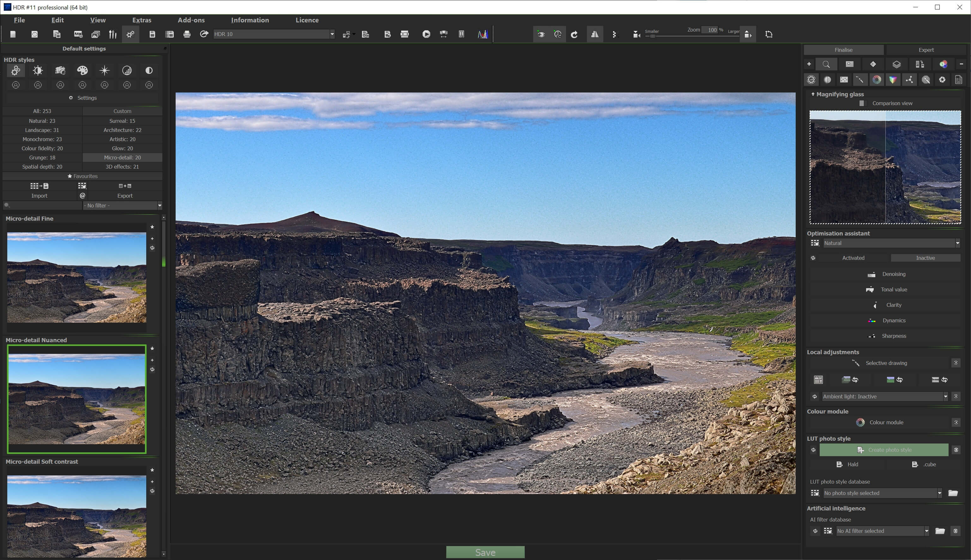Open the RAW settings icon in toolbar
The image size is (971, 560).
pyautogui.click(x=78, y=34)
